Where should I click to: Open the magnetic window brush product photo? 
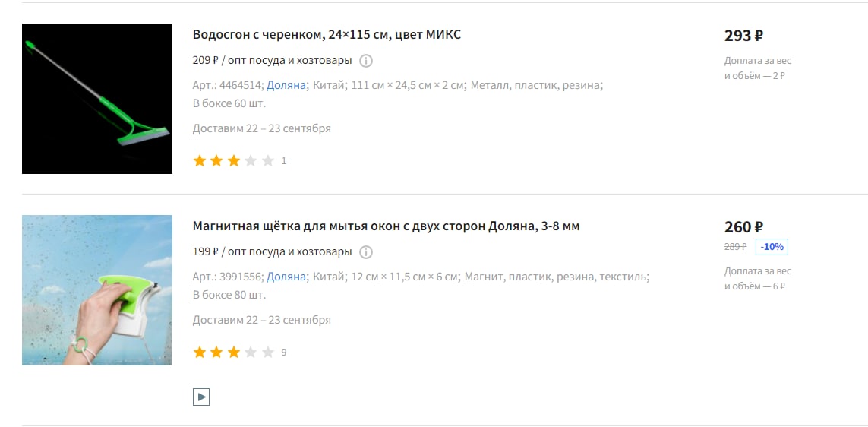coord(97,290)
